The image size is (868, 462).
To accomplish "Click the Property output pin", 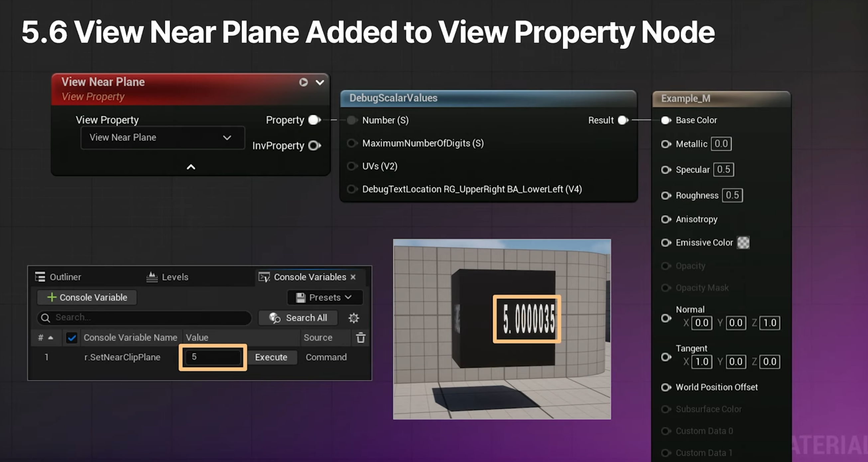I will tap(314, 120).
